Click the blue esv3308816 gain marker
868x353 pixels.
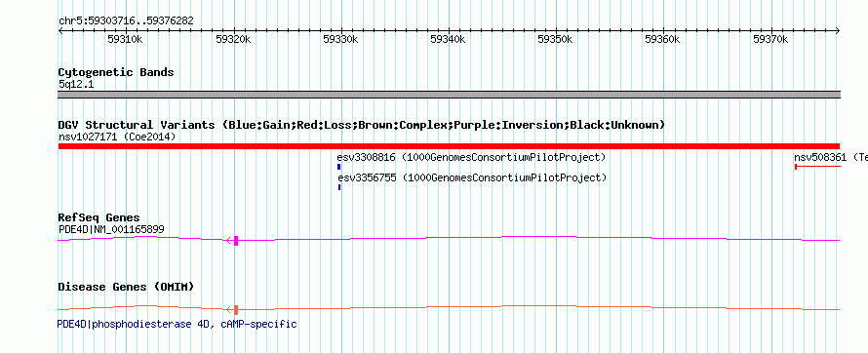pos(338,167)
